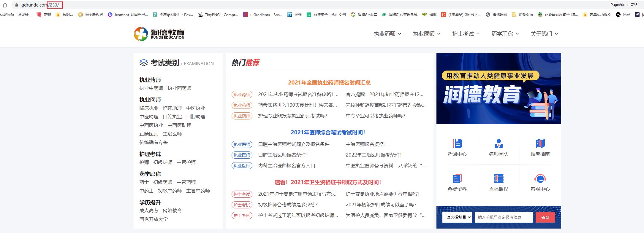Click the 润德教育 blue banner image

pos(499,89)
